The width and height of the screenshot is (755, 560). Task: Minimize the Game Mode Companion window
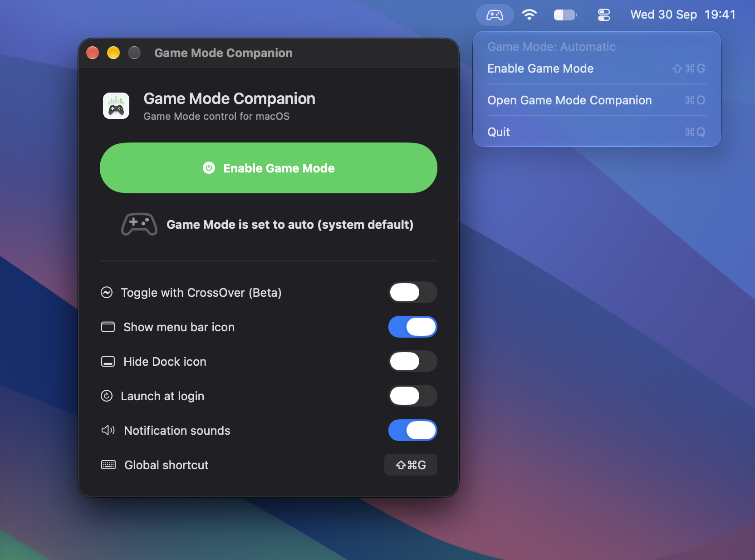tap(113, 53)
